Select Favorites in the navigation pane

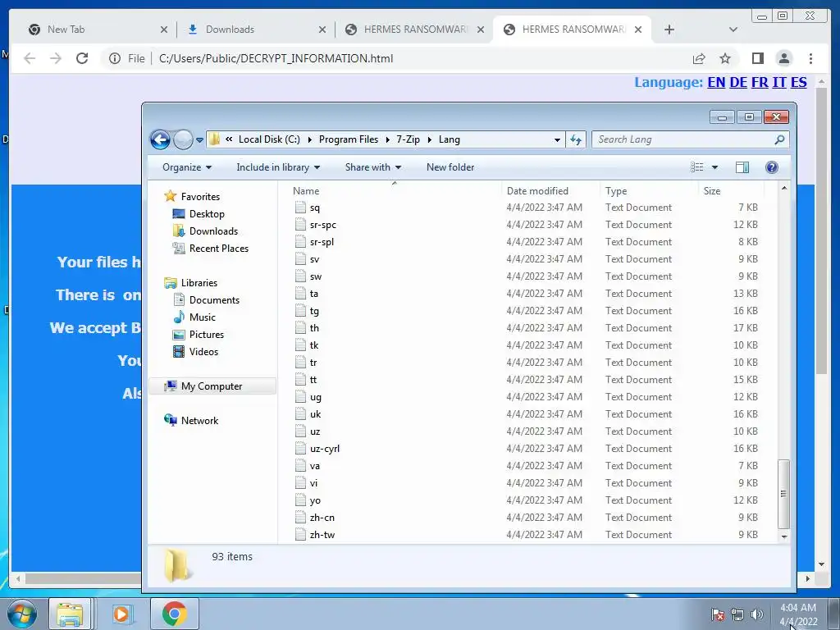(x=200, y=197)
